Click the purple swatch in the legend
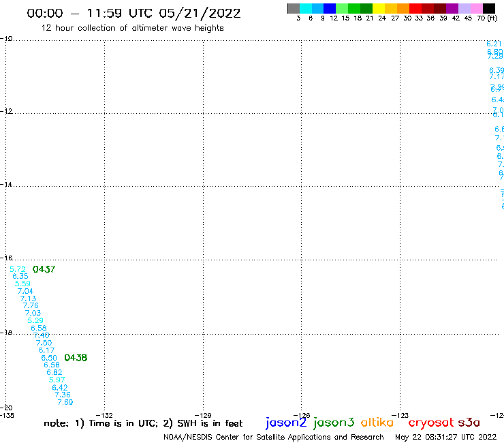 click(452, 8)
